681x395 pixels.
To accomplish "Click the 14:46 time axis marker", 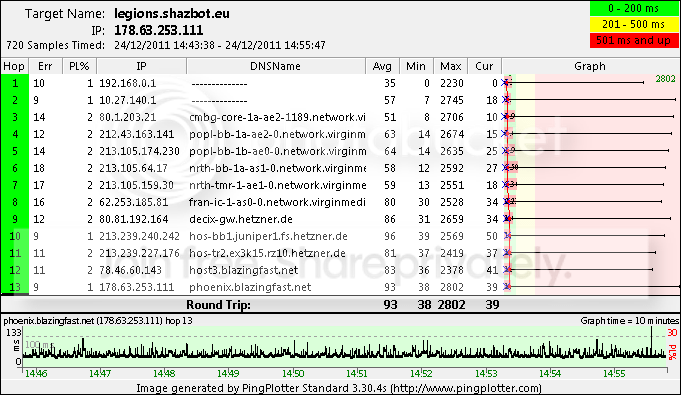I will point(36,373).
